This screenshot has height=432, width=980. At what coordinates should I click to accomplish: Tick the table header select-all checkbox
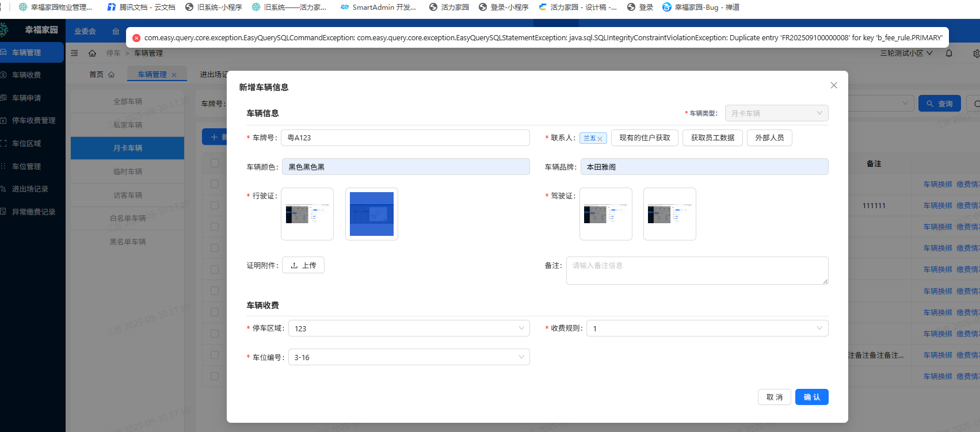click(x=215, y=163)
